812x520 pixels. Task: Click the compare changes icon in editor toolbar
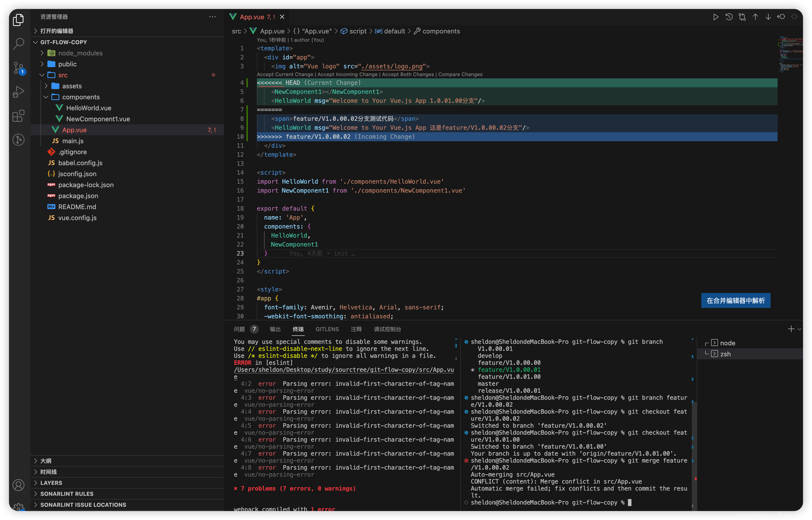tap(742, 17)
